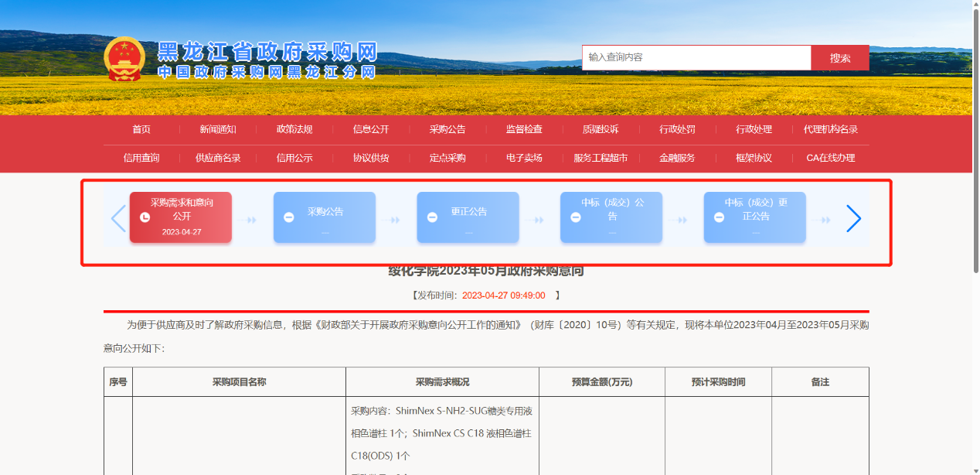The image size is (980, 475).
Task: Click the minus icon on the 中标（成交）公告 step
Action: tap(575, 217)
